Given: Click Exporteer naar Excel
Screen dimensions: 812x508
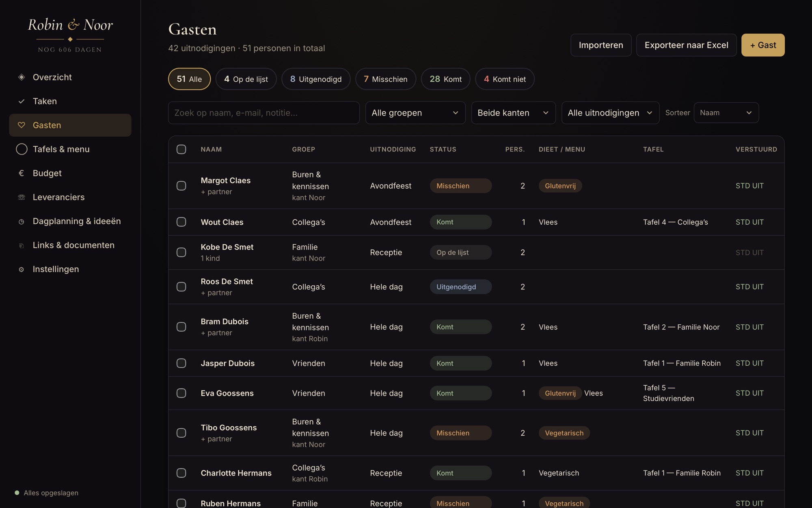Looking at the screenshot, I should (686, 45).
